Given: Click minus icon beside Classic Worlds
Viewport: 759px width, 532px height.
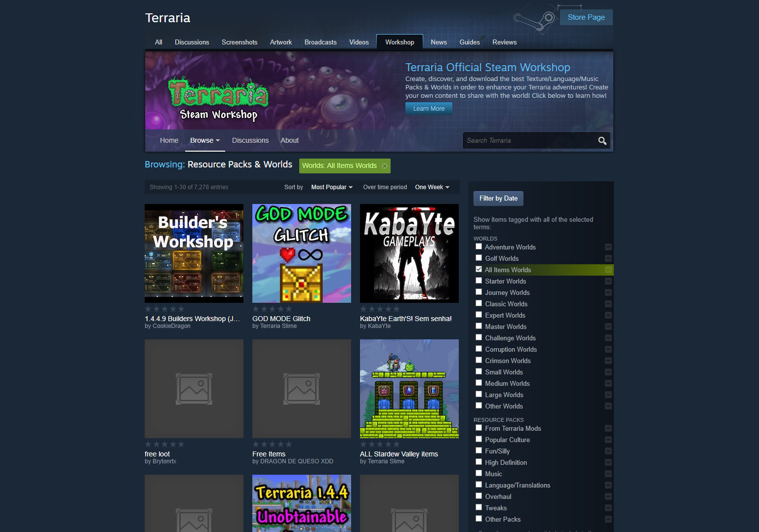Looking at the screenshot, I should click(x=608, y=304).
